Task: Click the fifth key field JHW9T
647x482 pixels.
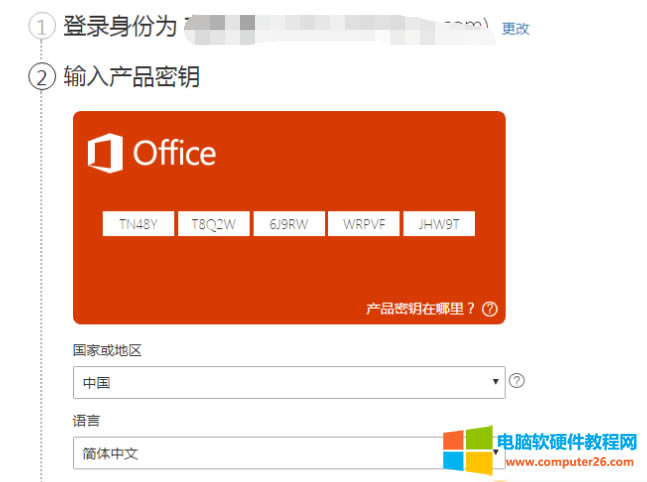Action: pos(439,225)
